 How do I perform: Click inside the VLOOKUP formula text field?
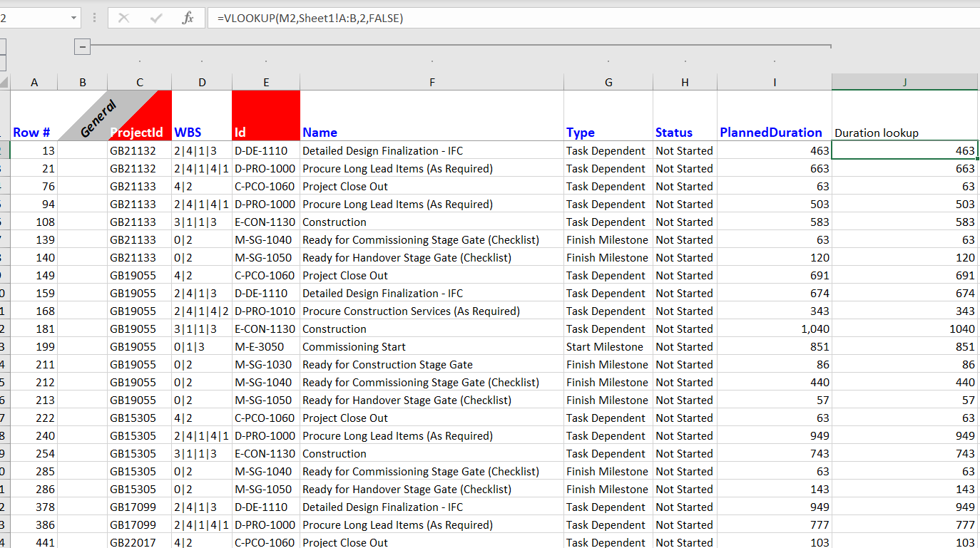[571, 18]
